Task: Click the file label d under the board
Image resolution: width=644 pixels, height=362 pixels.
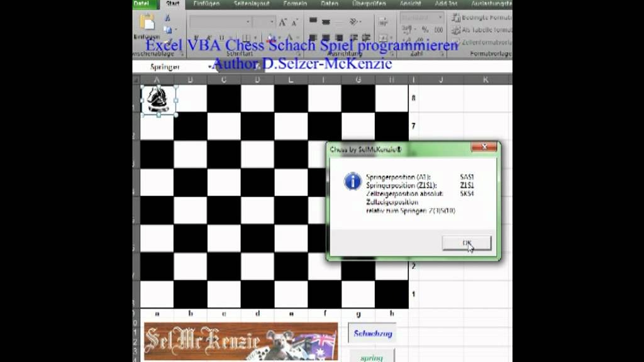Action: click(x=257, y=314)
